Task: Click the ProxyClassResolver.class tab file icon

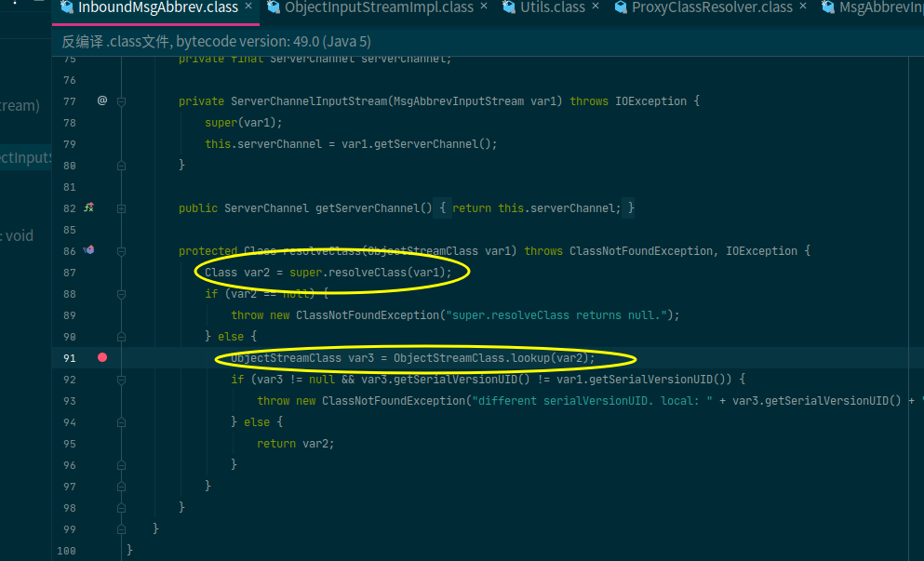Action: coord(619,7)
